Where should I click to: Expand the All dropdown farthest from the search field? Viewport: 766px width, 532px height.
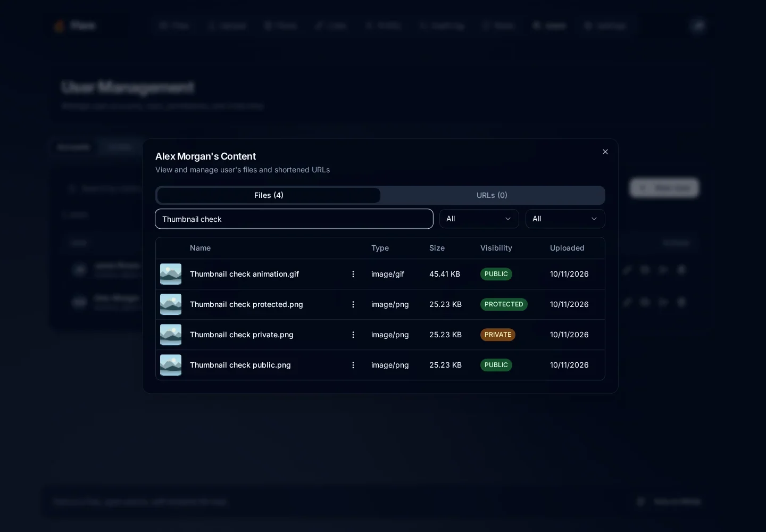click(565, 219)
